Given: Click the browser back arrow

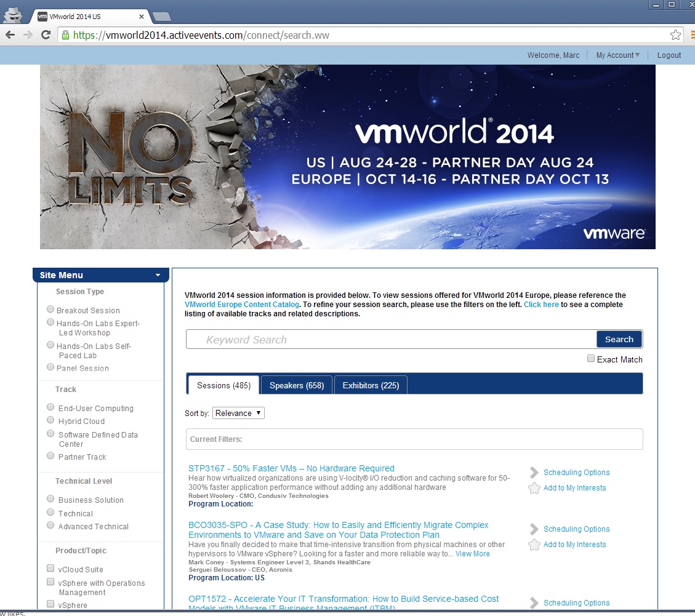Looking at the screenshot, I should click(x=10, y=35).
